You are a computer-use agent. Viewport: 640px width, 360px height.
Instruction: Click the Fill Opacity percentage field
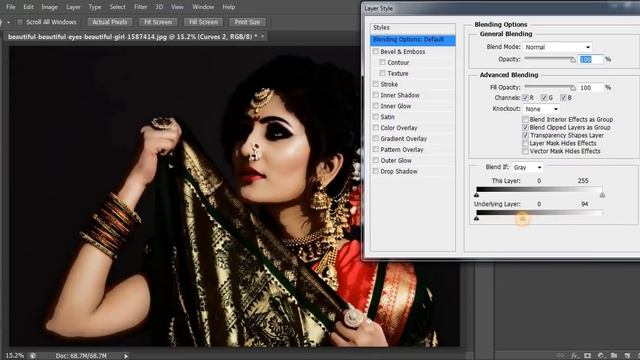591,88
